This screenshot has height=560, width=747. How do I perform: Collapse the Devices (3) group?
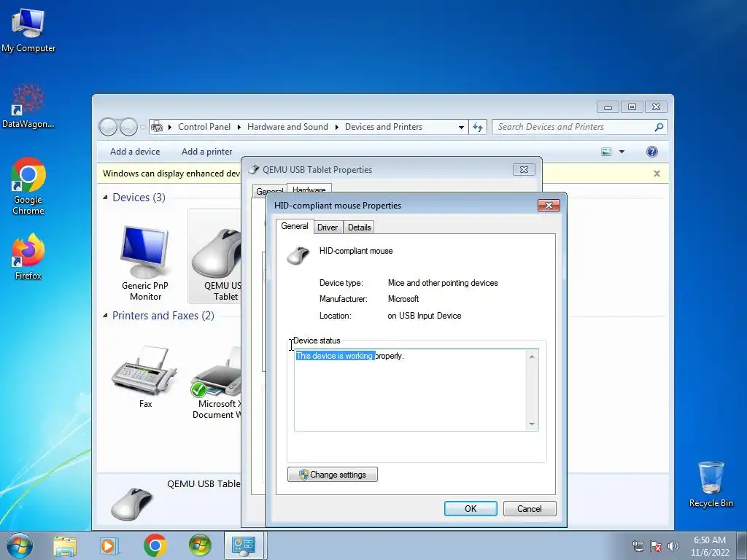(105, 197)
